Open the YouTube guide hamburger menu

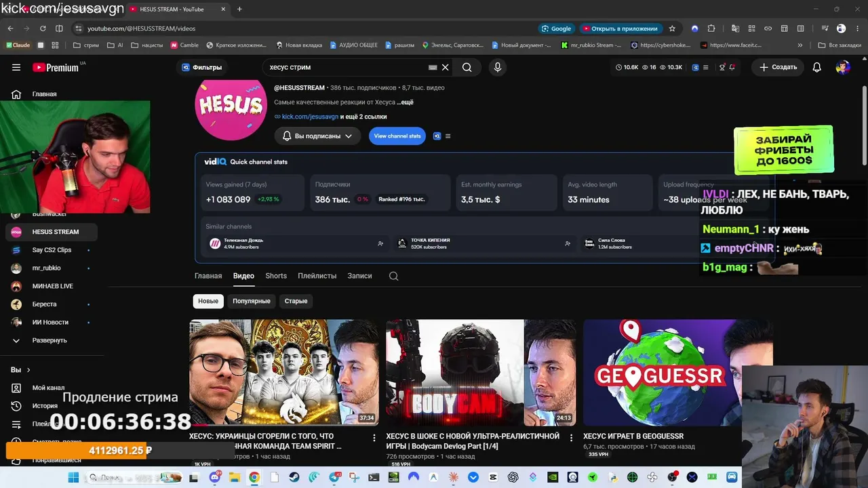(16, 67)
